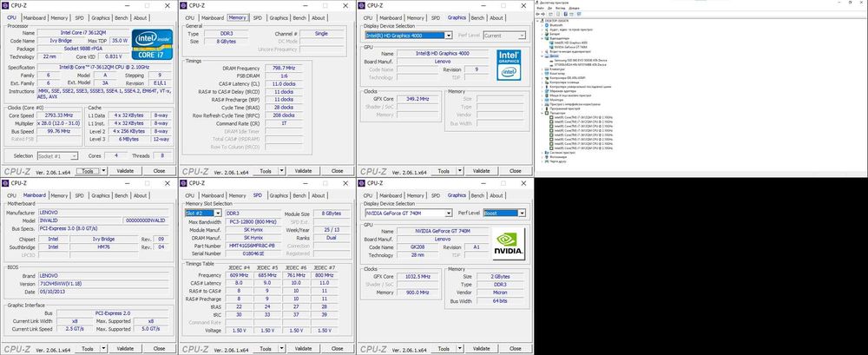
Task: Open the Slot #2 memory slot dropdown
Action: (x=218, y=214)
